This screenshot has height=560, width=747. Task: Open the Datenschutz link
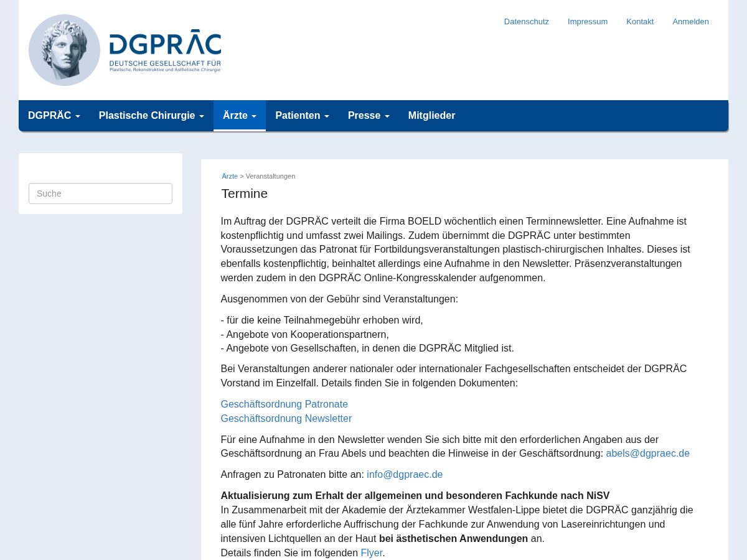pos(527,21)
